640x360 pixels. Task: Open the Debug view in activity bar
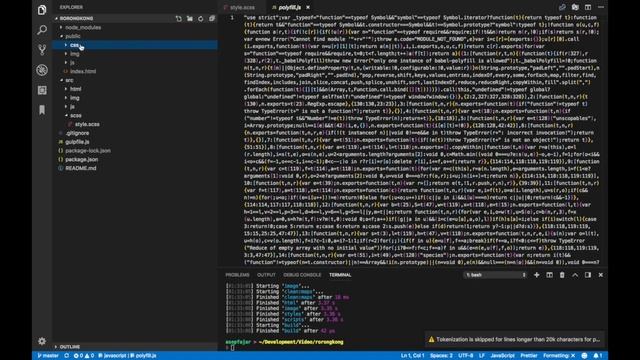[x=42, y=70]
